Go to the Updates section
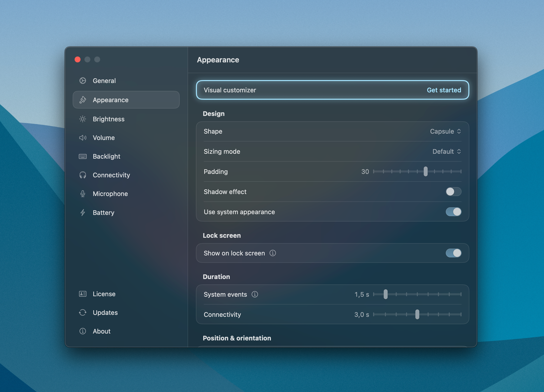This screenshot has width=544, height=392. (x=105, y=313)
